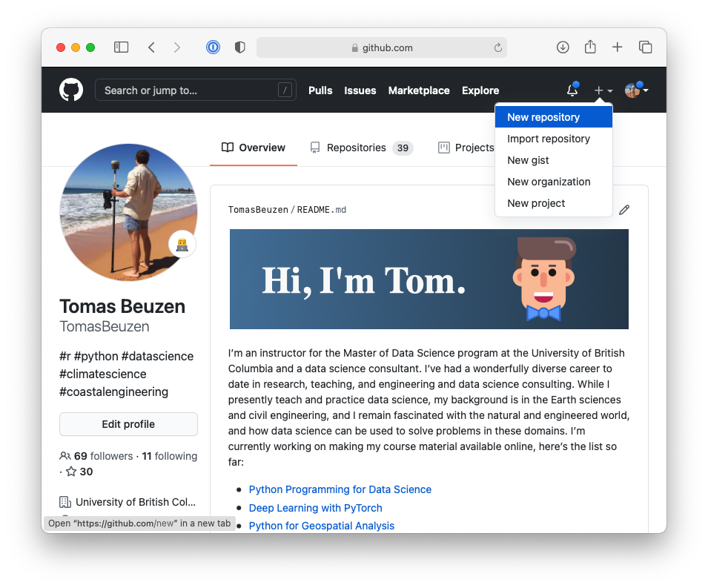Click the GitHub Octocat logo
The width and height of the screenshot is (708, 588).
coord(71,90)
